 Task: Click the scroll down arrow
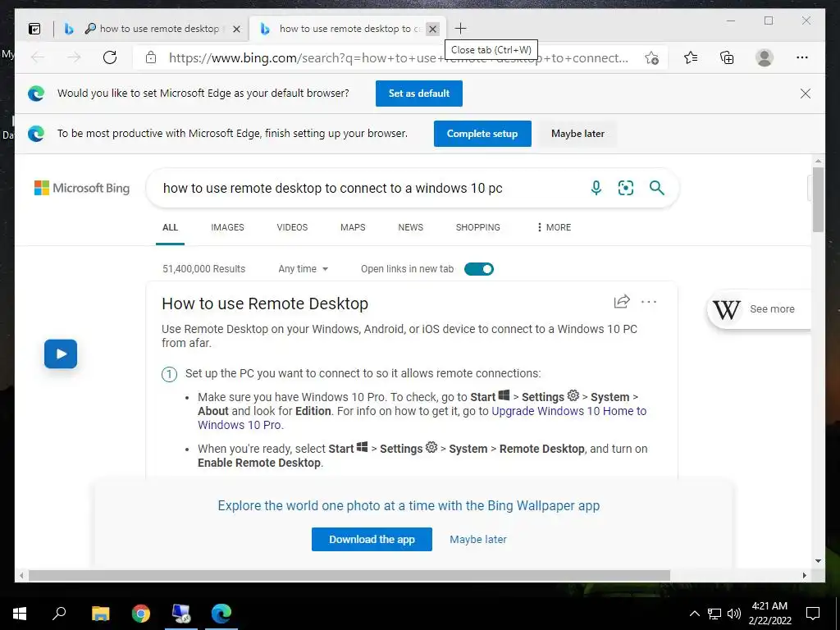818,561
